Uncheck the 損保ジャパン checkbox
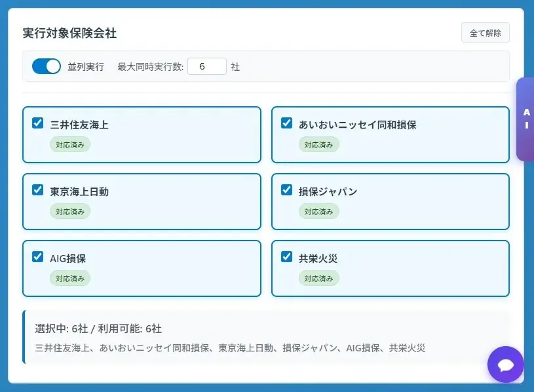The image size is (534, 392). [286, 189]
